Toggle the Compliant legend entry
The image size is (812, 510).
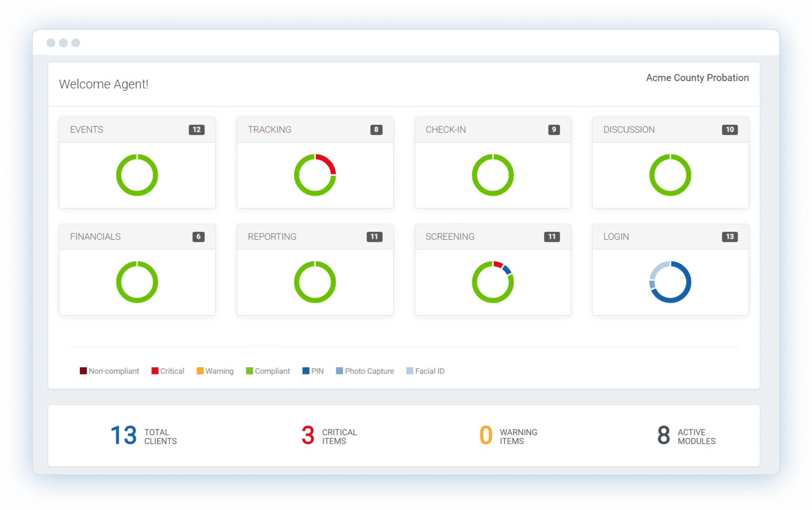268,371
